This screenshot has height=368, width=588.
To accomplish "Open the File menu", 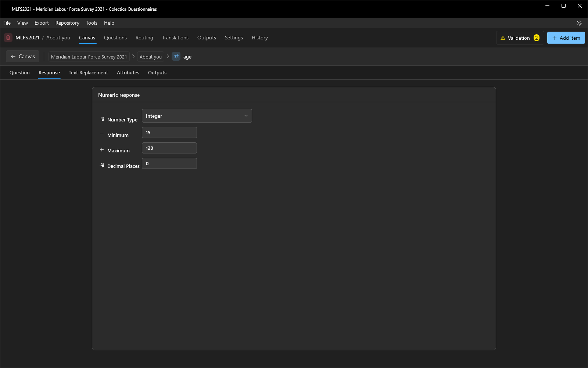I will pyautogui.click(x=7, y=23).
